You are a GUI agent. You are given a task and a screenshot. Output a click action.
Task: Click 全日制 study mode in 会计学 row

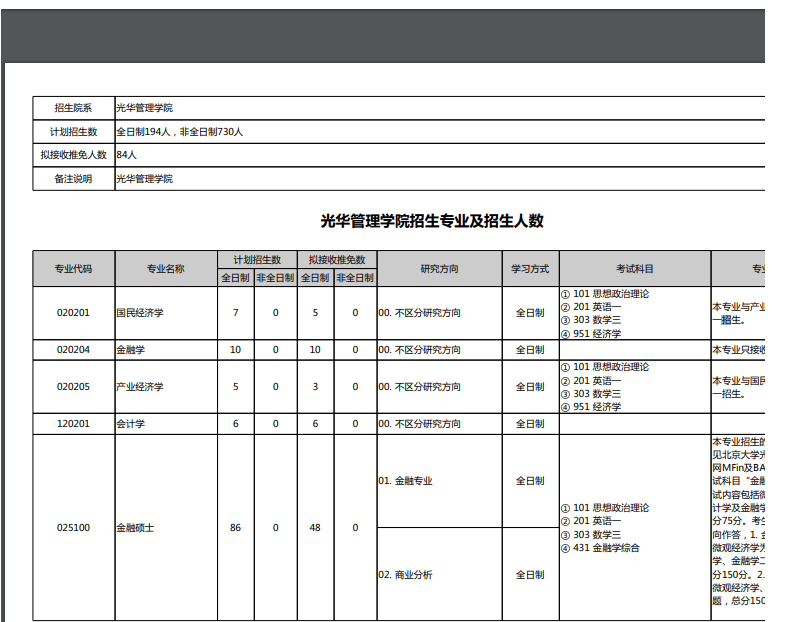point(530,423)
